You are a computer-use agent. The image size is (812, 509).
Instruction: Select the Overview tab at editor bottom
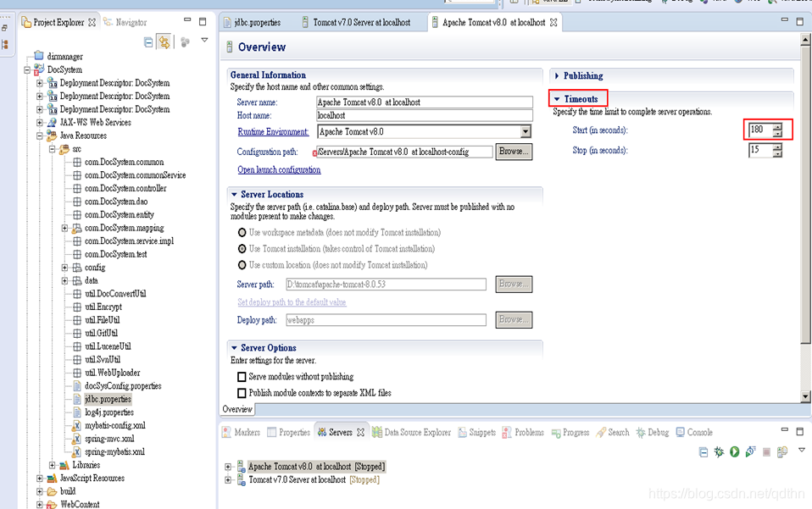click(237, 409)
